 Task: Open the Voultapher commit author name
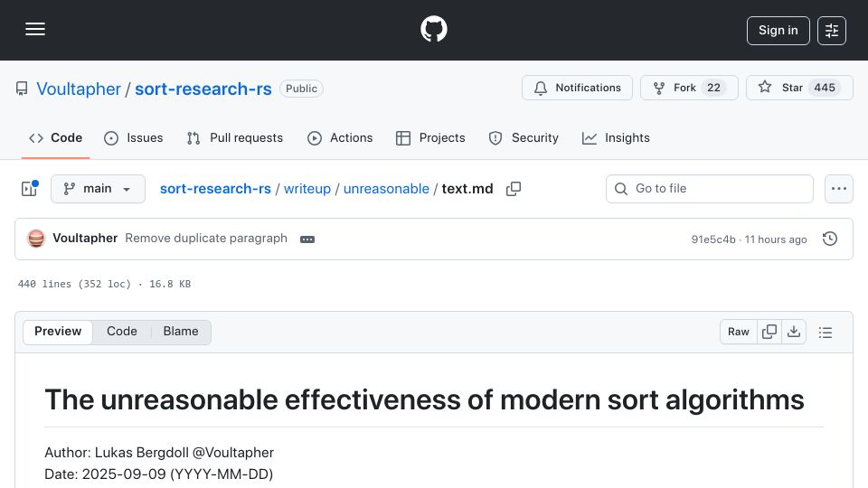pyautogui.click(x=85, y=238)
